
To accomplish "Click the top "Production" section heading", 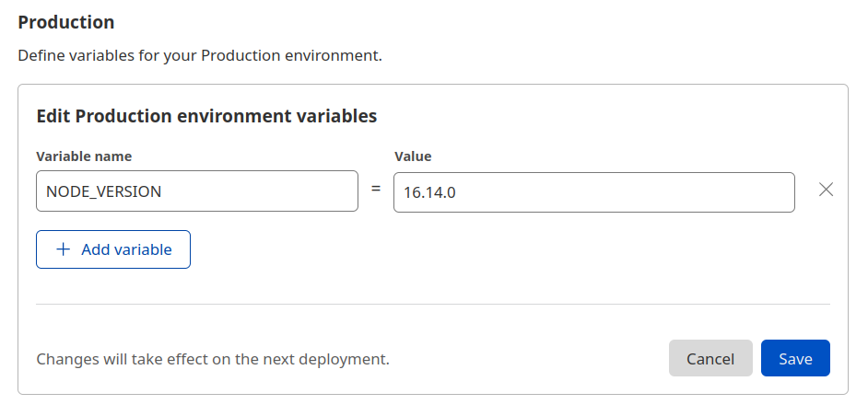I will click(66, 22).
